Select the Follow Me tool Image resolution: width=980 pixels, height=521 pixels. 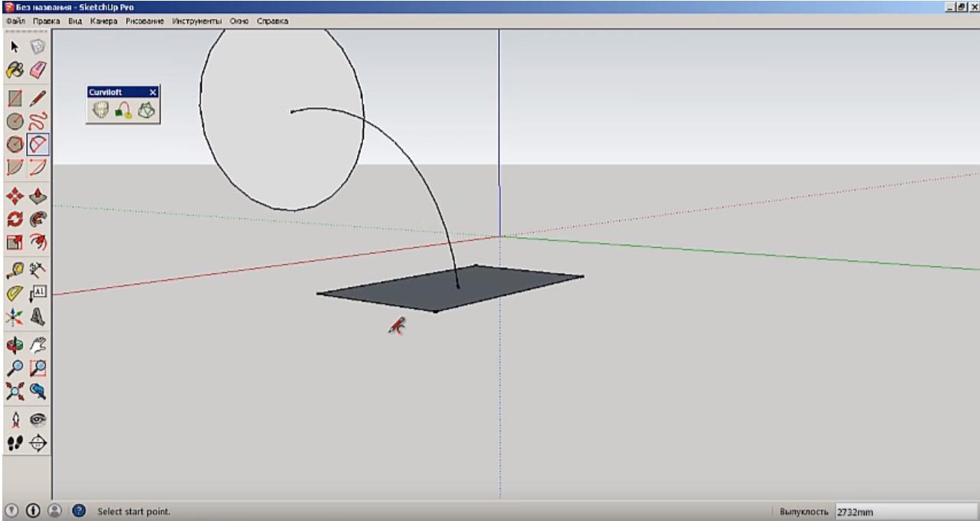[x=37, y=220]
